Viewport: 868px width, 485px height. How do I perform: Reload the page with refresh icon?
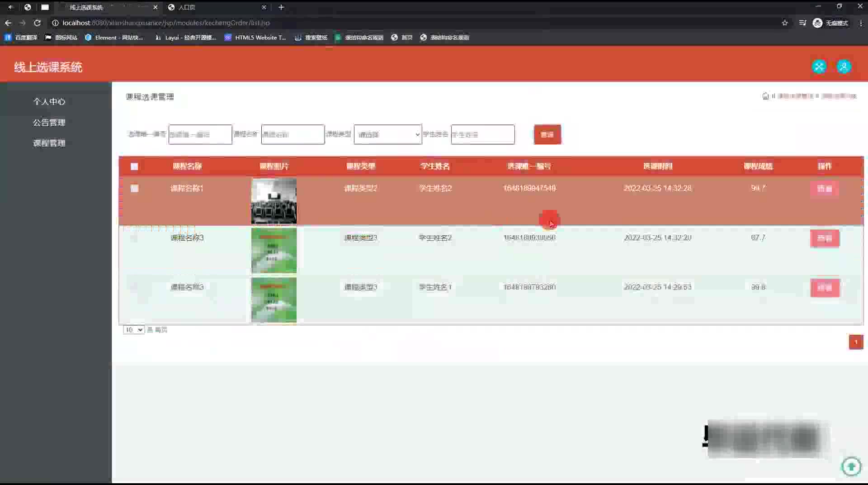click(x=38, y=23)
